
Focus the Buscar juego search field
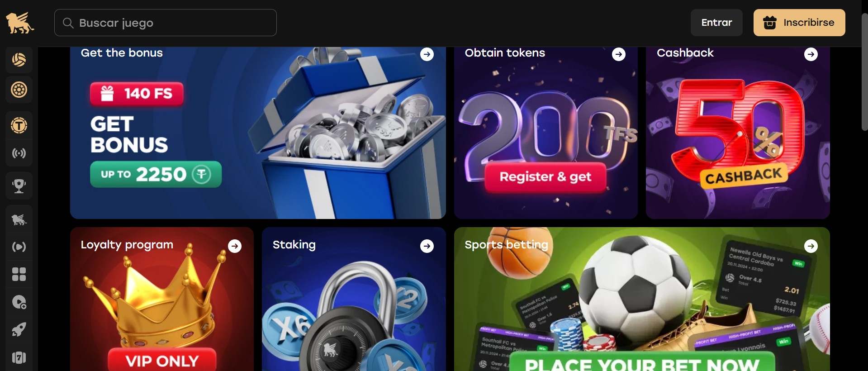point(166,23)
